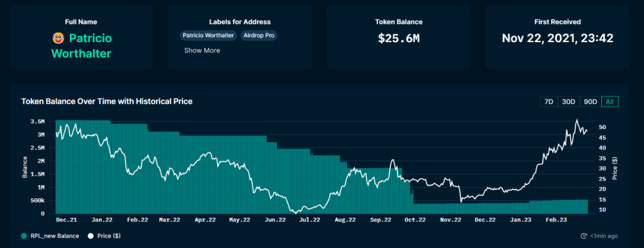The width and height of the screenshot is (644, 248).
Task: Click the First Received card heading
Action: pos(558,22)
